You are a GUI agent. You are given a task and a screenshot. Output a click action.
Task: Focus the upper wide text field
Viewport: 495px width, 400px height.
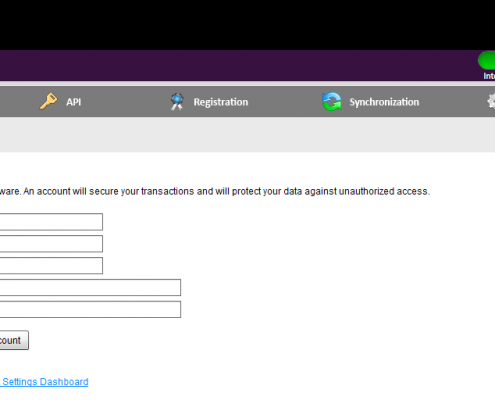pyautogui.click(x=90, y=288)
